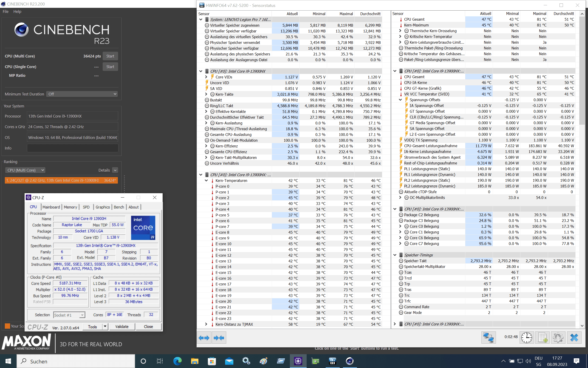The image size is (588, 368).
Task: Click the CPU Gesamt thermometer icon under Sensor
Action: 401,20
